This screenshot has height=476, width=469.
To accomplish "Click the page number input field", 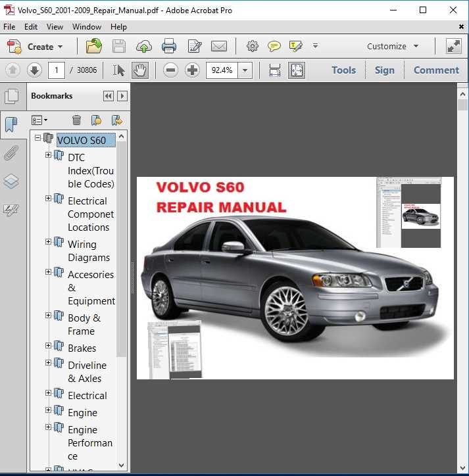I will pyautogui.click(x=56, y=70).
